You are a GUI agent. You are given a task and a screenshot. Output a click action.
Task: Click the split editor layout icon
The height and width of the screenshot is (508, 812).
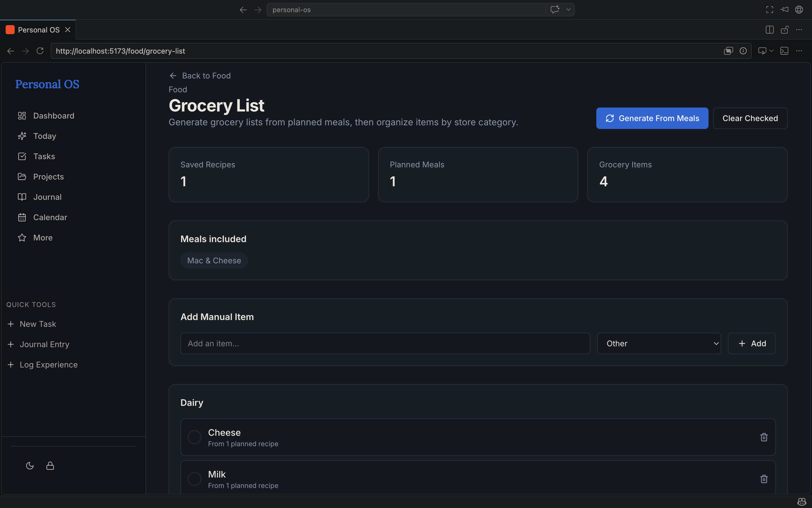[x=769, y=30]
